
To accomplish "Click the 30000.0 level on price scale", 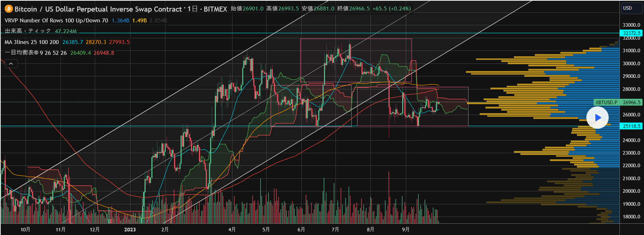I will pyautogui.click(x=631, y=64).
